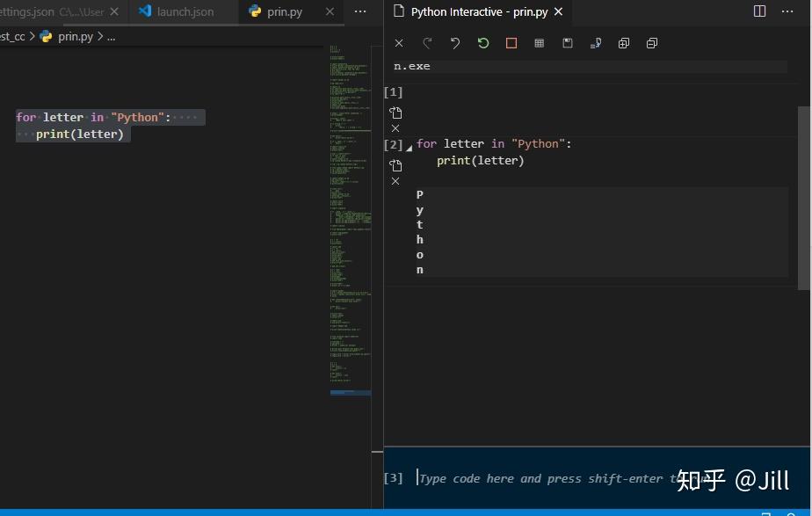Image resolution: width=812 pixels, height=516 pixels.
Task: Select the undo icon in the Interactive toolbar
Action: pos(454,42)
